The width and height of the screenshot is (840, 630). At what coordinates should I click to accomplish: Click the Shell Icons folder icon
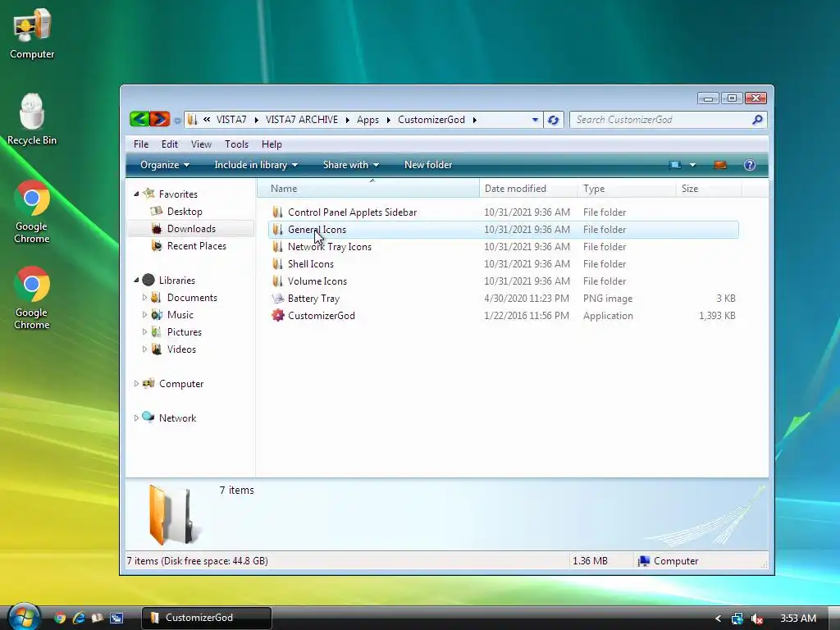pyautogui.click(x=277, y=263)
